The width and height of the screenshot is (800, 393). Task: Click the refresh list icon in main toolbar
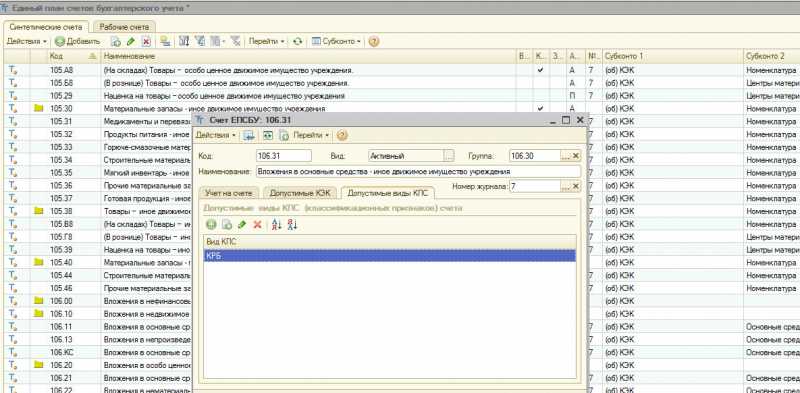click(x=297, y=41)
